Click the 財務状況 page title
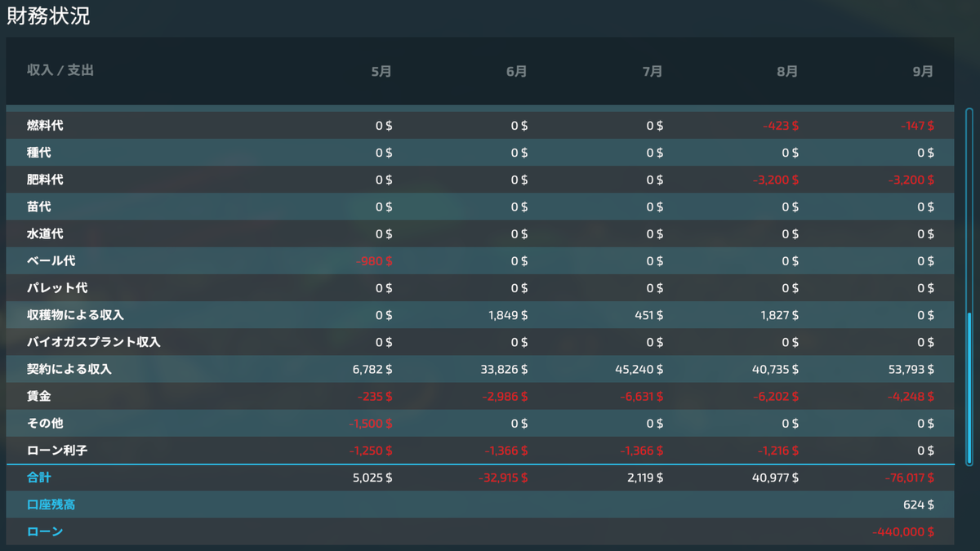Image resolution: width=980 pixels, height=551 pixels. coord(48,16)
